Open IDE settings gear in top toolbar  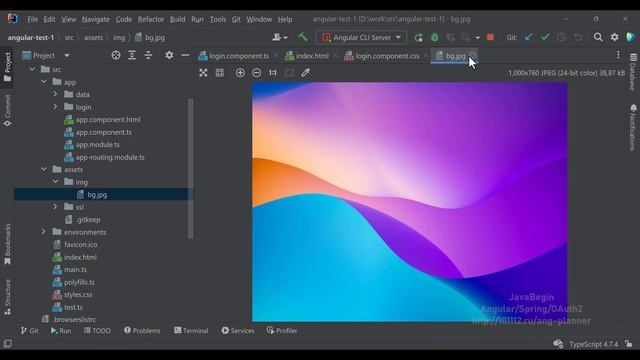(x=614, y=38)
